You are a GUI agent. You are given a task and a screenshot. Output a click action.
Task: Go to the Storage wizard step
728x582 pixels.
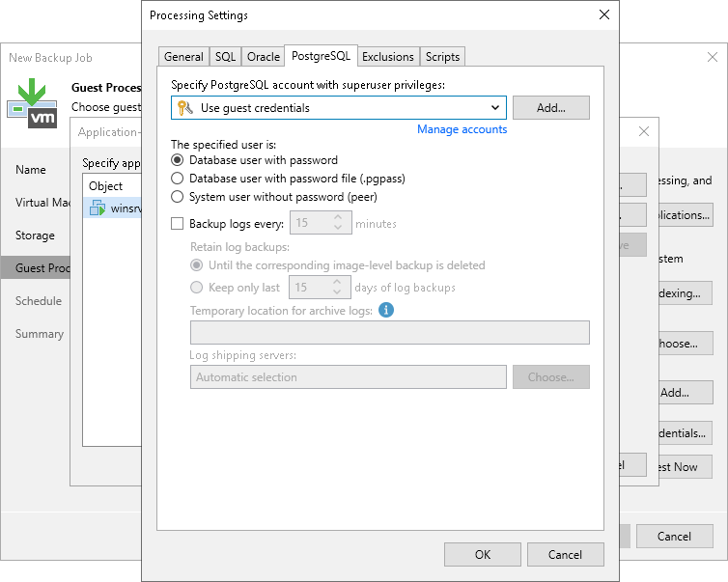(x=35, y=236)
